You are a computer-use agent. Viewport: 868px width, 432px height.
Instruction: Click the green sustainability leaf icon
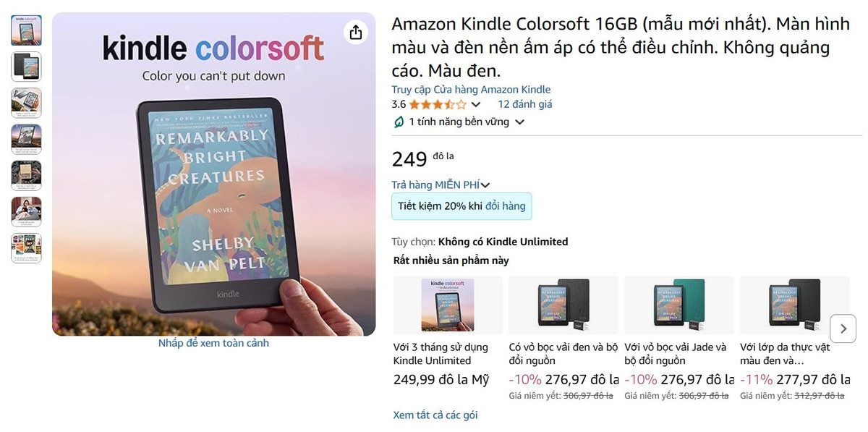(399, 122)
